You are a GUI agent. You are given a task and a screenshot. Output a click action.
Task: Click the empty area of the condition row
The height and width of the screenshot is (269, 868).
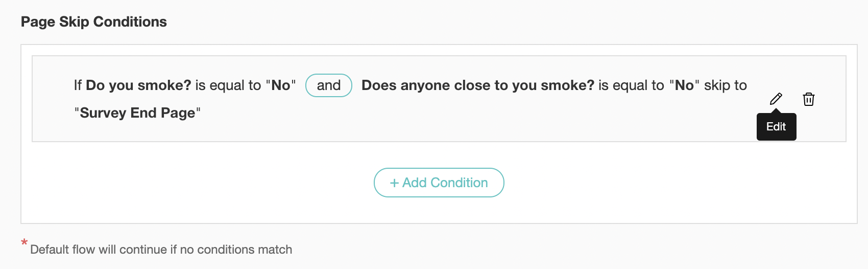(x=460, y=120)
